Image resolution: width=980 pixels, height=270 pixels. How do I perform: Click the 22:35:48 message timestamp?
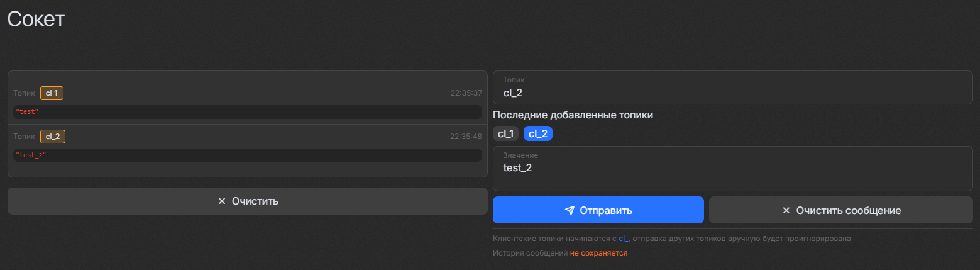click(x=466, y=137)
